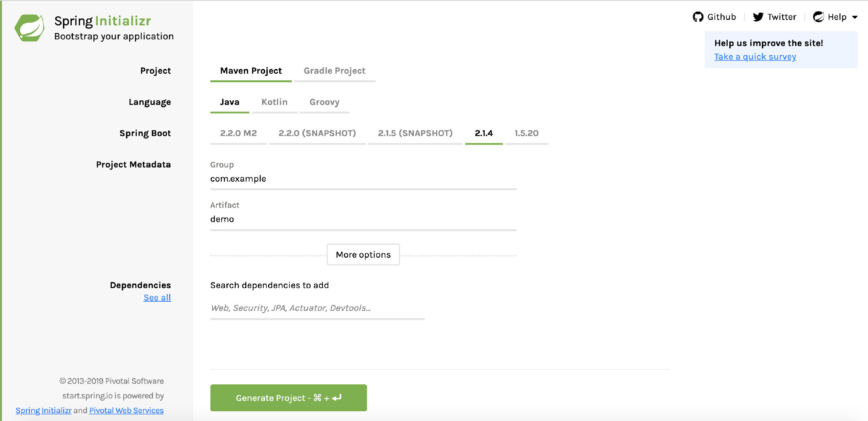Select Spring Boot 2.1.5 (SNAPSHOT)

(415, 133)
